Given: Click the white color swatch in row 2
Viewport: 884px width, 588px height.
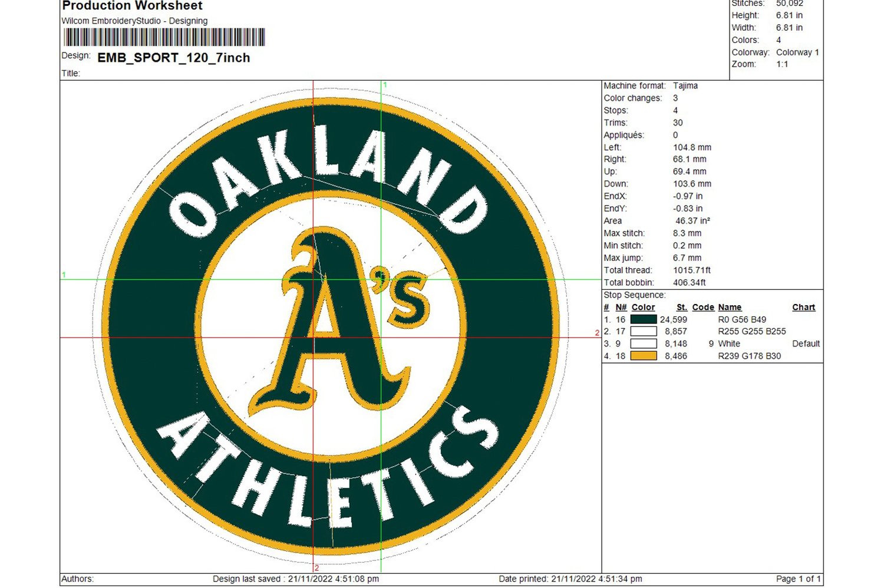Looking at the screenshot, I should [644, 332].
